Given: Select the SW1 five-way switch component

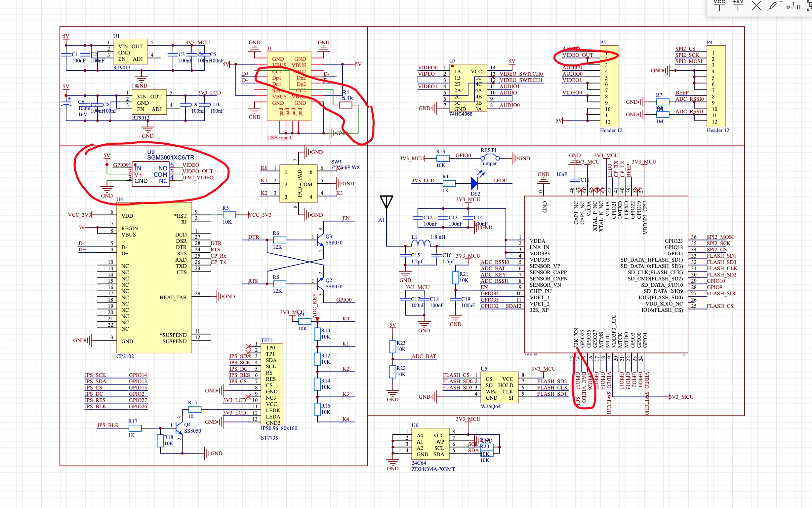Looking at the screenshot, I should point(299,183).
